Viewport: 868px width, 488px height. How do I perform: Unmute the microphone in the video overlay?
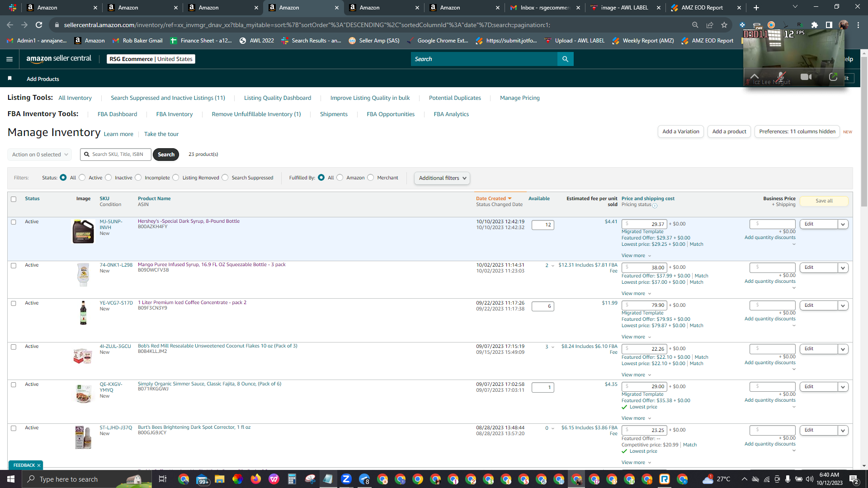[781, 76]
